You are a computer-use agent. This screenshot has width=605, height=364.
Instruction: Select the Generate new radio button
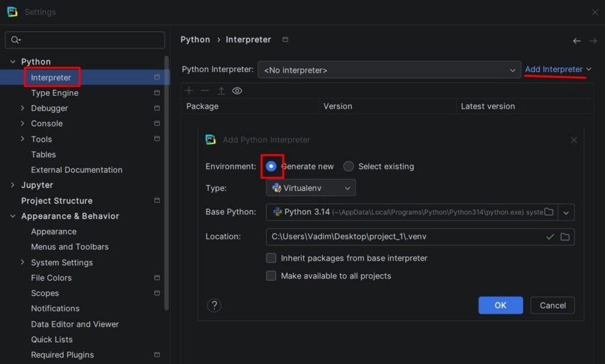[x=271, y=167]
